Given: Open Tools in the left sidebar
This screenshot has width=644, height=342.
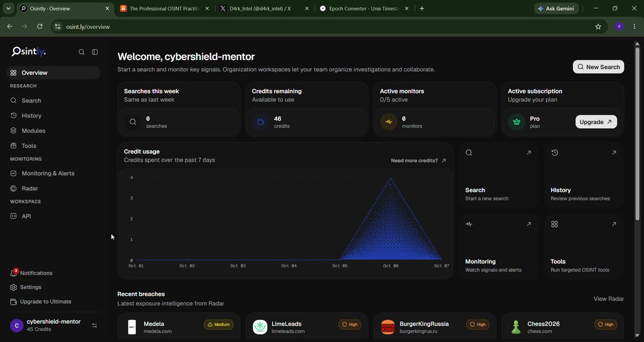Looking at the screenshot, I should [x=54, y=146].
